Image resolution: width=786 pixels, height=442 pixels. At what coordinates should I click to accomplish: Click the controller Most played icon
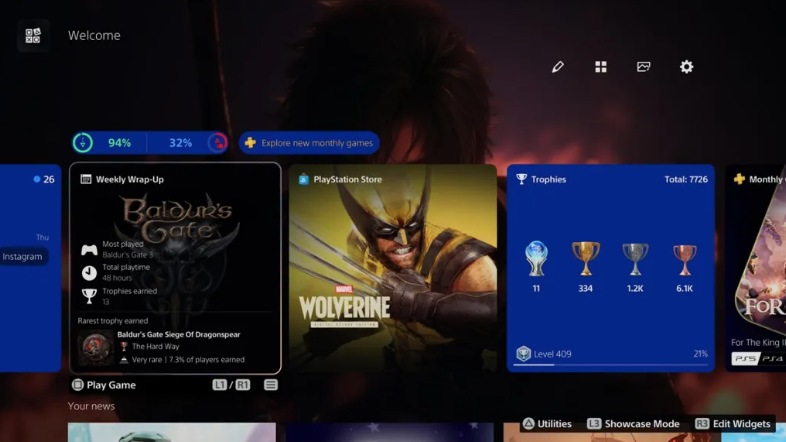coord(89,250)
